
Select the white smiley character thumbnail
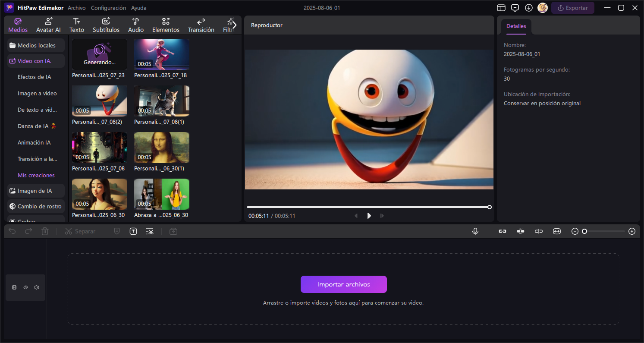(x=100, y=101)
